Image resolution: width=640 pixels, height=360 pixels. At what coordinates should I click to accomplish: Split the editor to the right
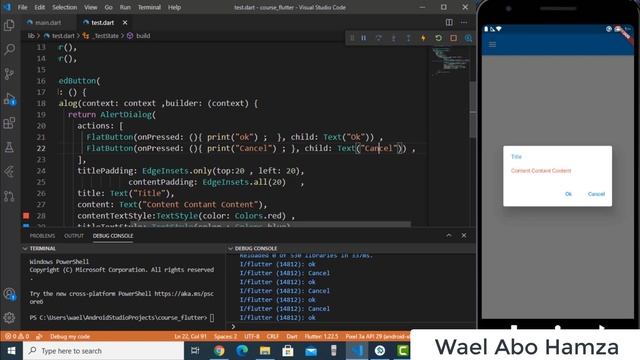(x=449, y=22)
